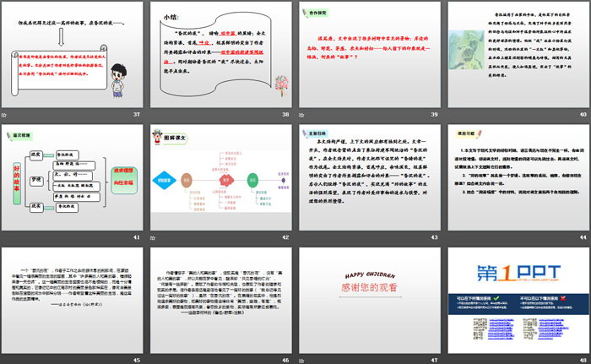Select slide 41 thumbnail with 好的故事 structure diagram
This screenshot has height=364, width=591.
coord(73,177)
